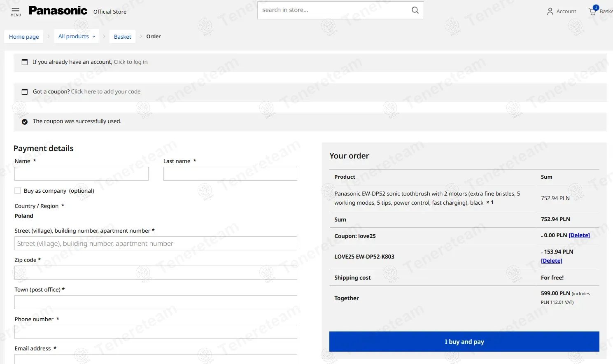This screenshot has height=364, width=613.
Task: Click the 'For free!' shipping value
Action: tap(552, 278)
